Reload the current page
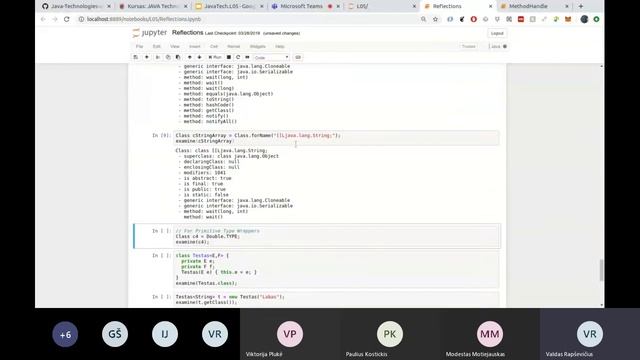The image size is (640, 360). 67,19
